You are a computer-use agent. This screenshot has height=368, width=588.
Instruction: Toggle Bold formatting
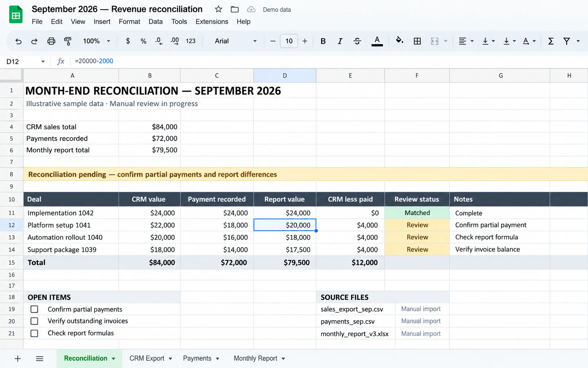tap(323, 41)
